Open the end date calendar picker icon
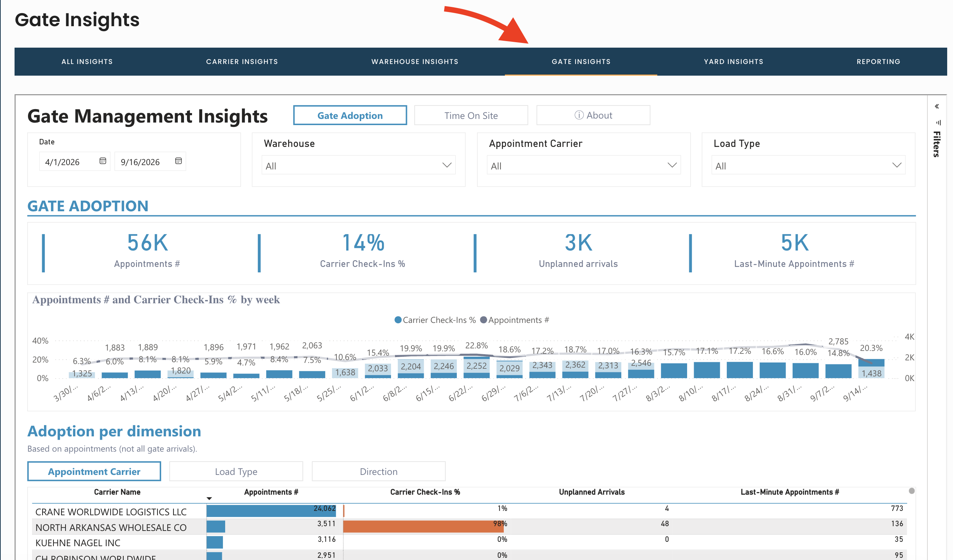 point(179,161)
